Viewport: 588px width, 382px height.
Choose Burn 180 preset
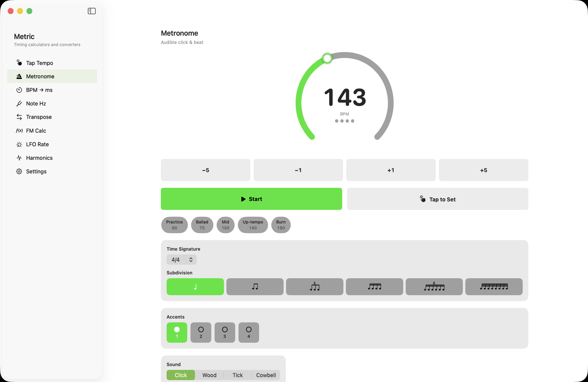(x=281, y=225)
